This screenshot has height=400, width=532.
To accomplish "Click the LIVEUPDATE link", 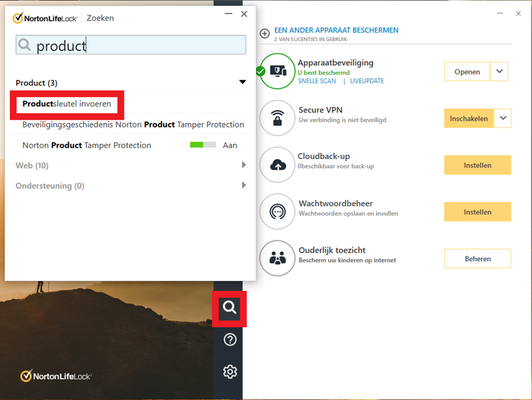I will pyautogui.click(x=367, y=81).
